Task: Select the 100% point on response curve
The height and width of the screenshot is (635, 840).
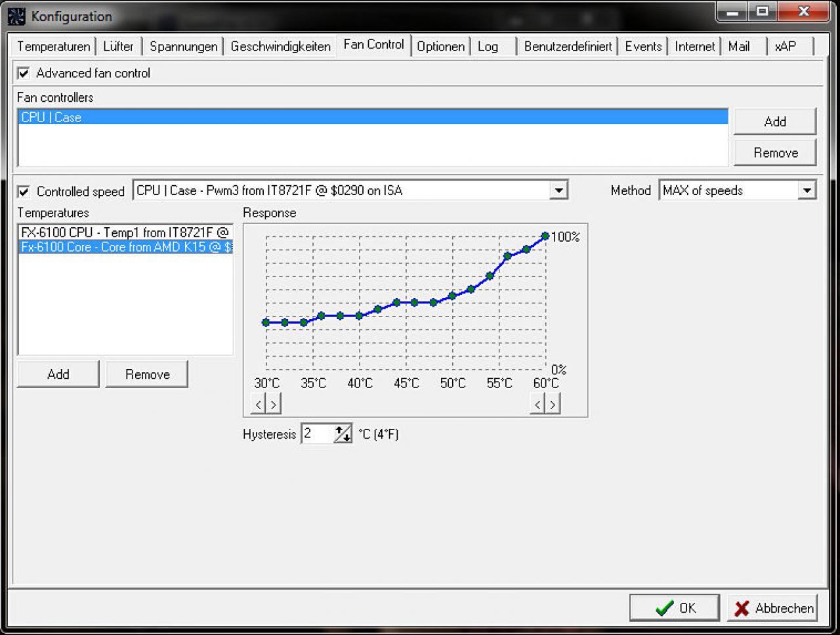Action: click(545, 236)
